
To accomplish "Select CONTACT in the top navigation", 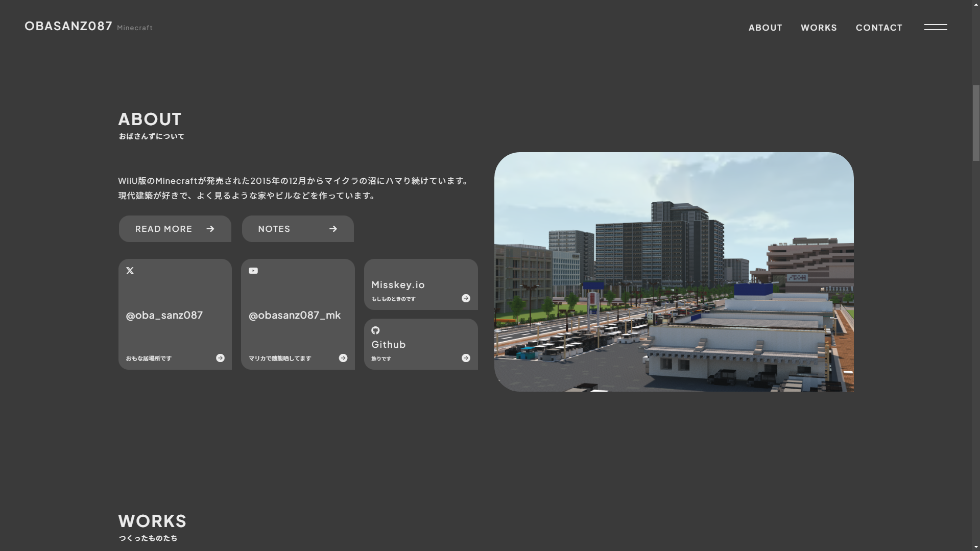I will (879, 28).
